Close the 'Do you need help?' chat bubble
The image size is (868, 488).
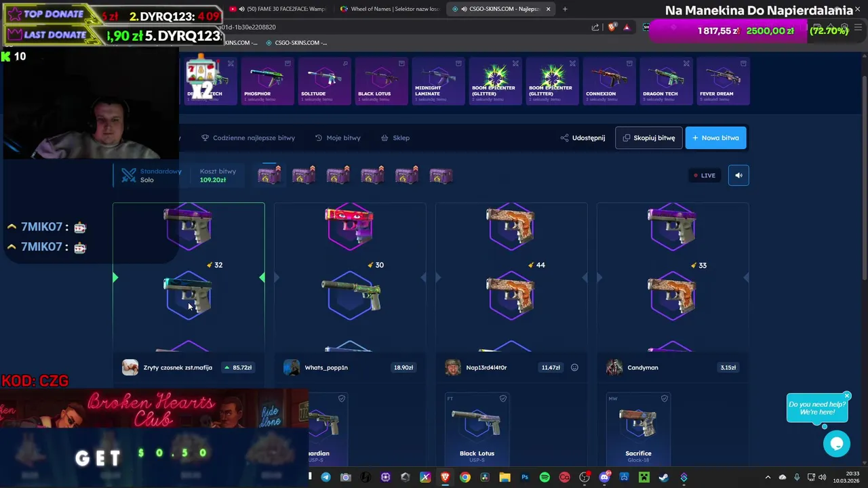coord(847,396)
